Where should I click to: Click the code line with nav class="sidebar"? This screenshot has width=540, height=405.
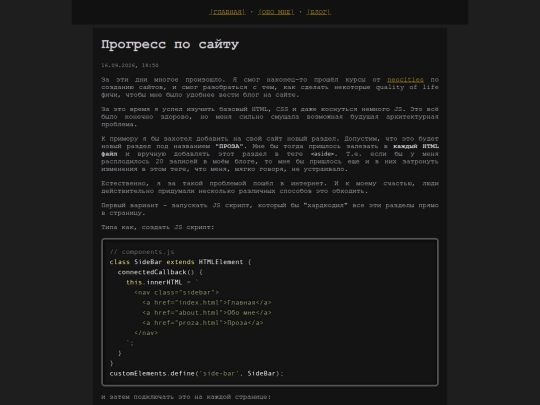click(x=176, y=292)
